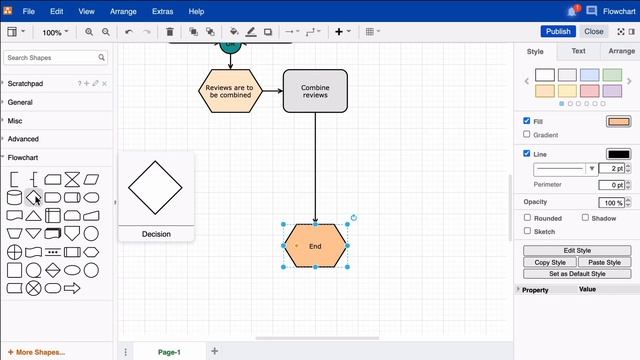
Task: Select the parallelogram data shape
Action: (91, 179)
